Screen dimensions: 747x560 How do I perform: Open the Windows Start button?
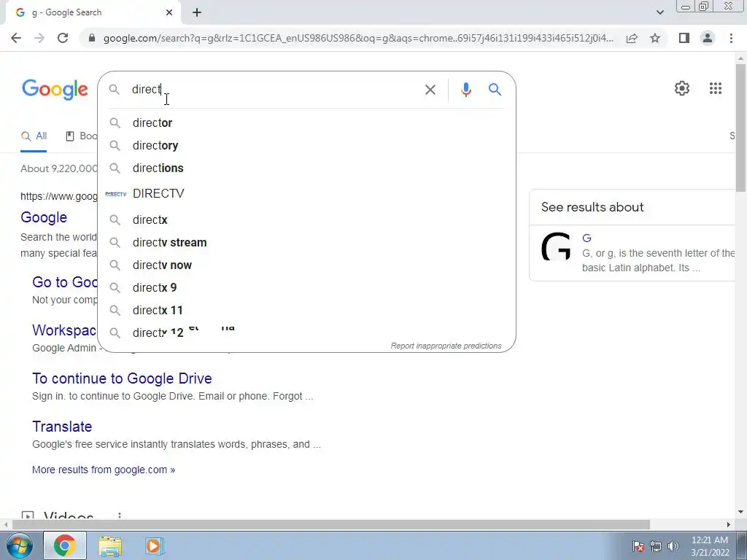point(19,545)
